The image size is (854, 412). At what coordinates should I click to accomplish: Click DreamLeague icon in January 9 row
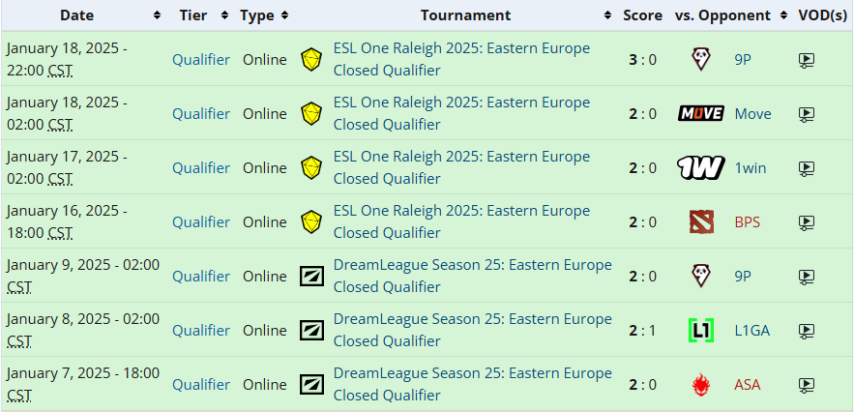(x=312, y=276)
